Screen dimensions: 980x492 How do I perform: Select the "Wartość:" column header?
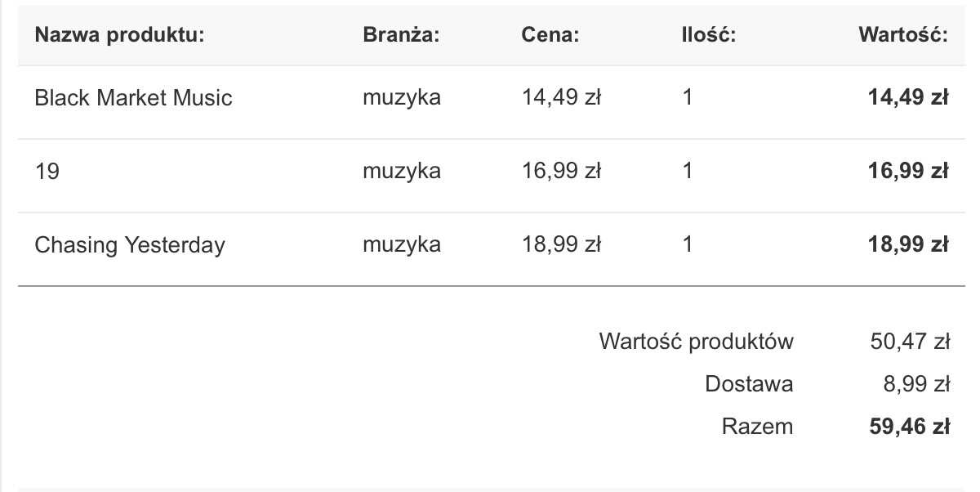click(903, 35)
